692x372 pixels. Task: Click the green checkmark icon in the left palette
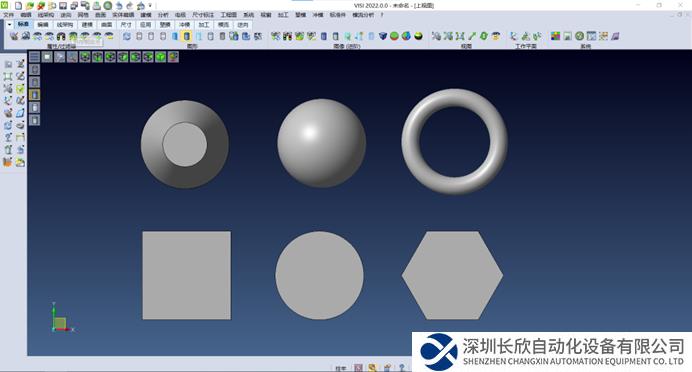pos(20,89)
